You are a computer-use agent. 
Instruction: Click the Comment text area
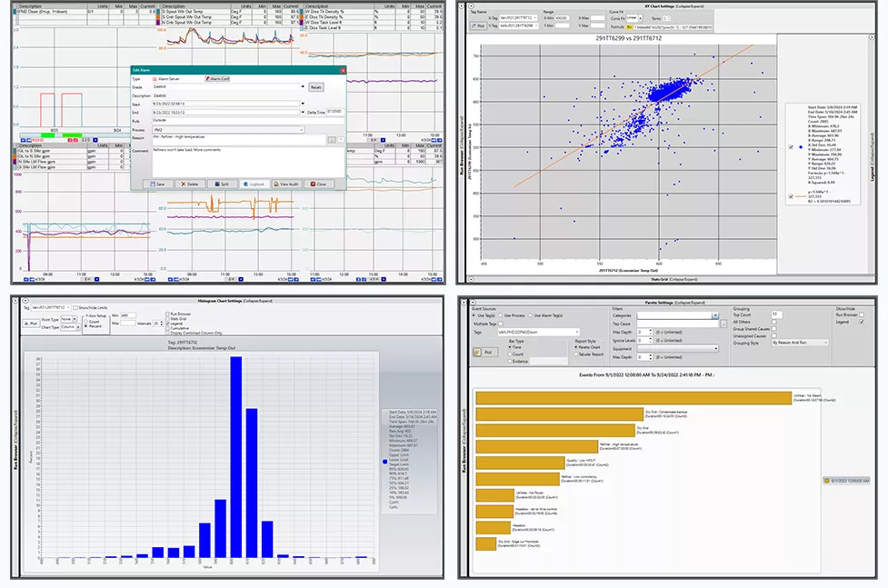[x=248, y=162]
